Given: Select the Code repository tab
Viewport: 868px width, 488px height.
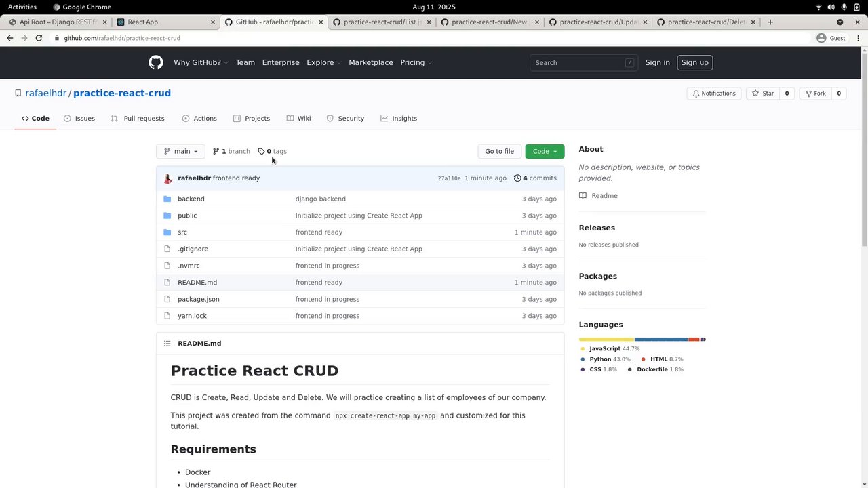Looking at the screenshot, I should (35, 119).
